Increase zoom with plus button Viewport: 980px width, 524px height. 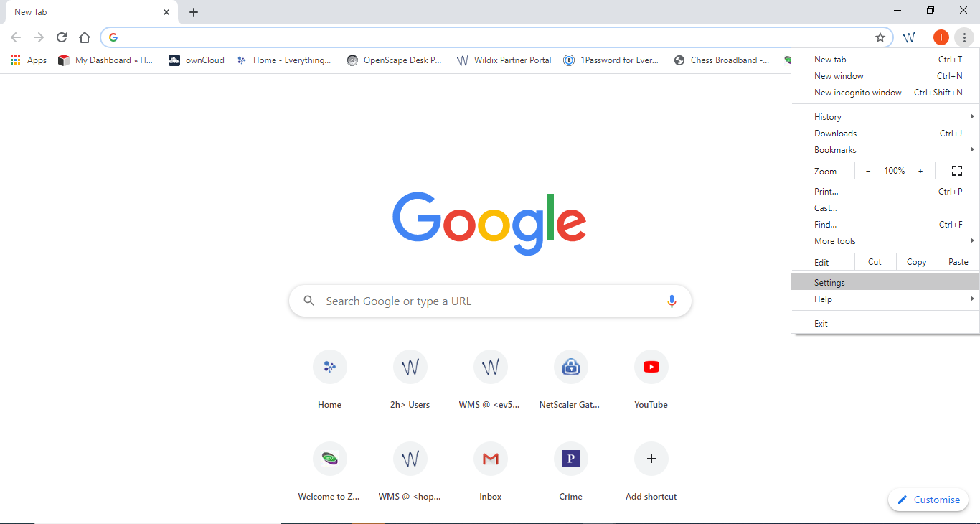coord(920,171)
